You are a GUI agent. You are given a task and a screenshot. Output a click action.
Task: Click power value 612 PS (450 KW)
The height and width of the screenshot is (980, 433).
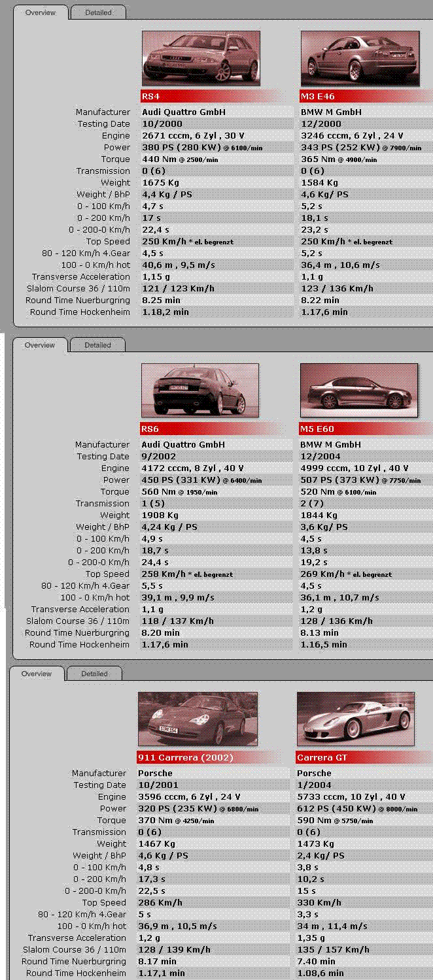coord(357,809)
